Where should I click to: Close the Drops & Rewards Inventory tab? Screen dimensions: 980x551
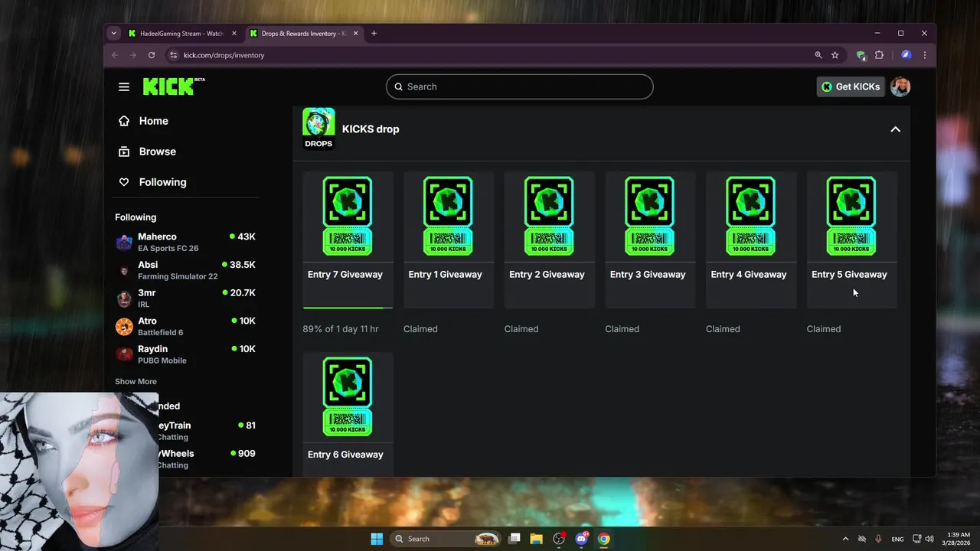pyautogui.click(x=355, y=34)
